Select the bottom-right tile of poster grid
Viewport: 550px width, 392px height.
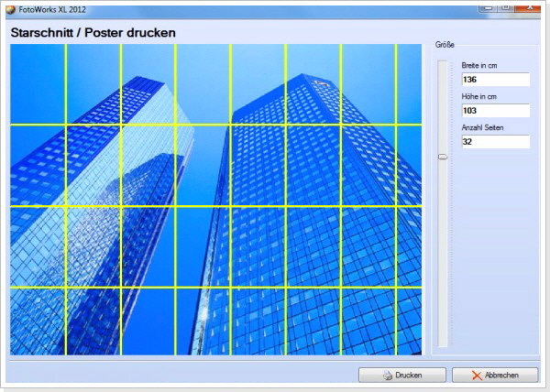tap(408, 321)
